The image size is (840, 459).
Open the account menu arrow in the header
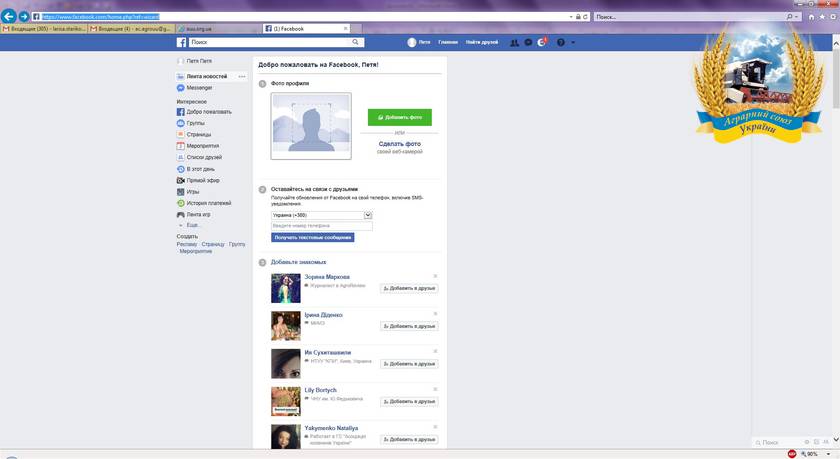(573, 42)
